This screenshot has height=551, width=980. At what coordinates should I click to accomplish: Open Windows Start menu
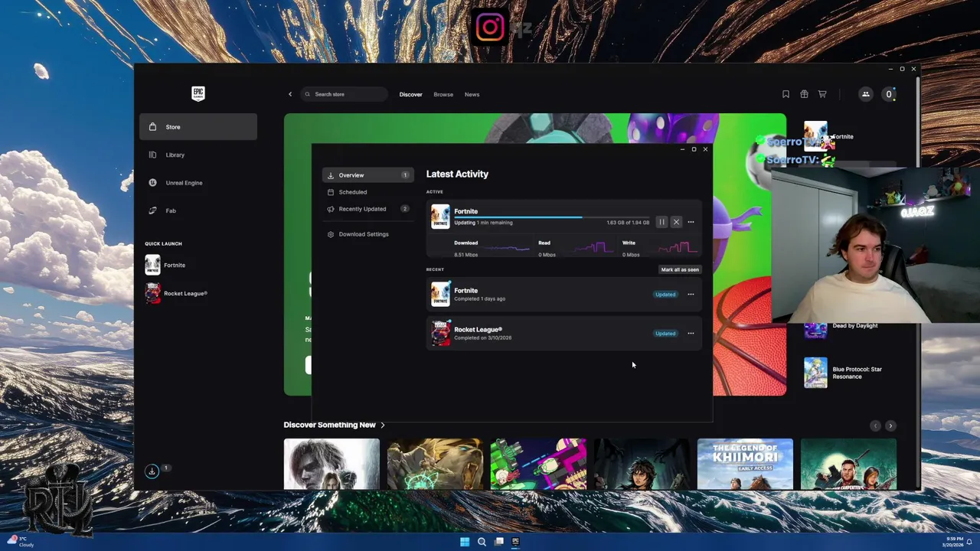point(465,542)
